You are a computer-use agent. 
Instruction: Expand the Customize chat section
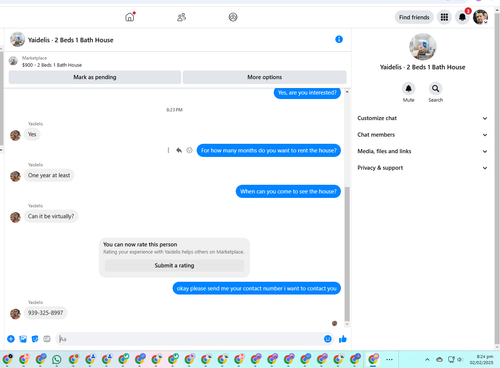(422, 118)
